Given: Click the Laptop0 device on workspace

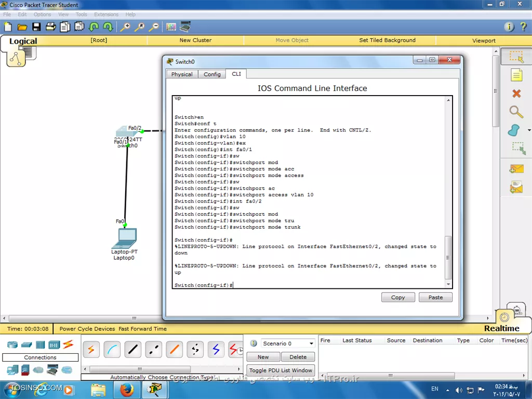Looking at the screenshot, I should pos(124,239).
